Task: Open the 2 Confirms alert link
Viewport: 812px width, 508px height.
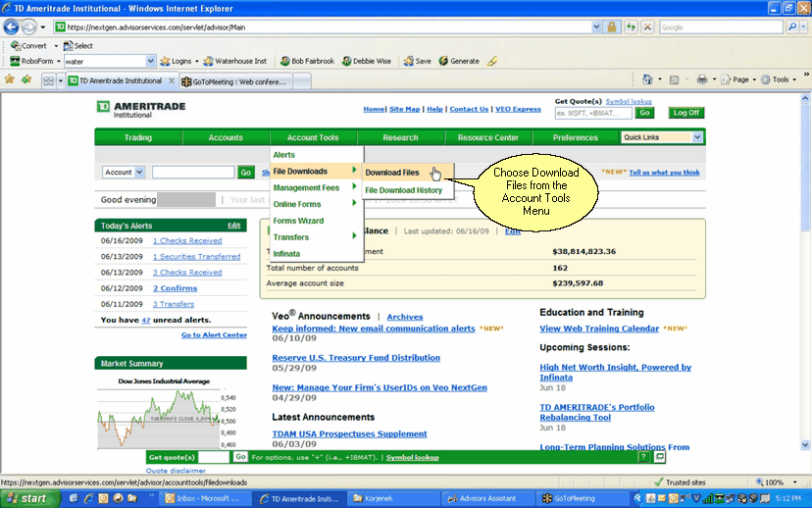Action: pyautogui.click(x=175, y=288)
